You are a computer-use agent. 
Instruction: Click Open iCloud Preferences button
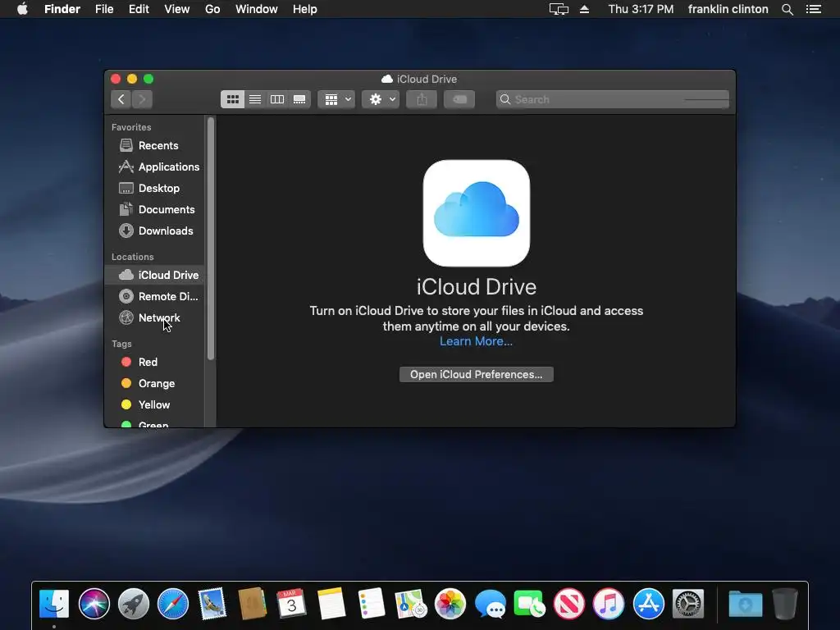click(x=477, y=374)
